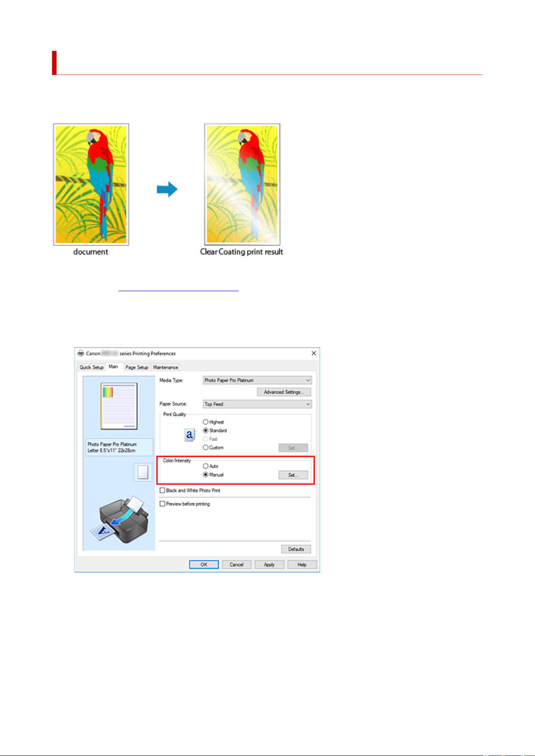Open Help for printing preferences
This screenshot has height=756, width=535.
click(302, 565)
